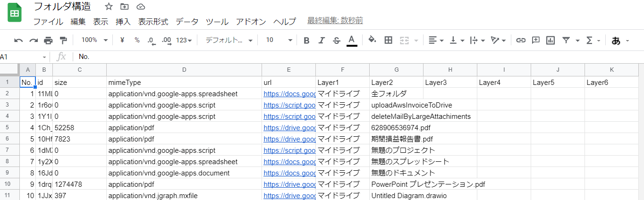Open the 挿入 menu
644x200 pixels.
coord(123,21)
